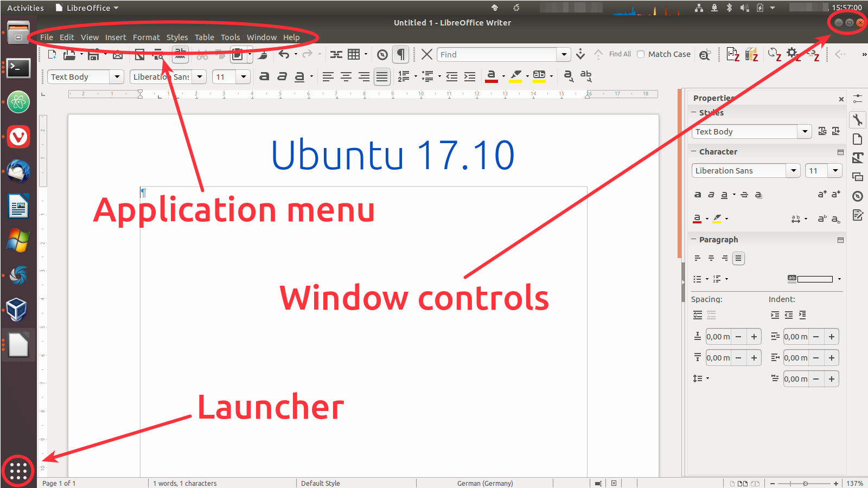Image resolution: width=868 pixels, height=488 pixels.
Task: Open the Character dialog via More Options icon
Action: [x=840, y=152]
